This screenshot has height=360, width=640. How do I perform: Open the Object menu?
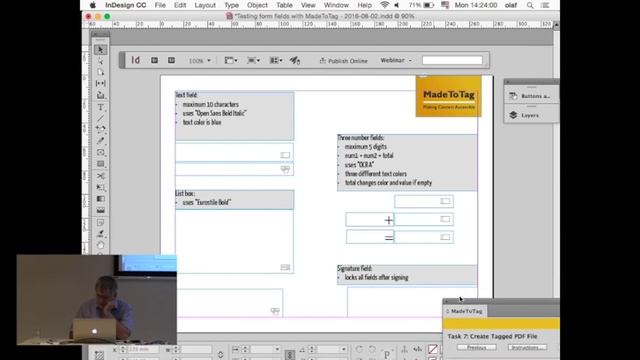click(257, 5)
